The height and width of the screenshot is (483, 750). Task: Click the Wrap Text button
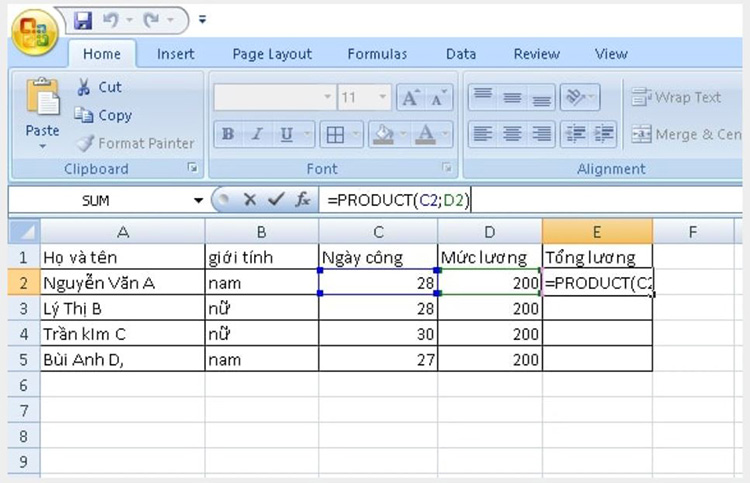click(676, 97)
